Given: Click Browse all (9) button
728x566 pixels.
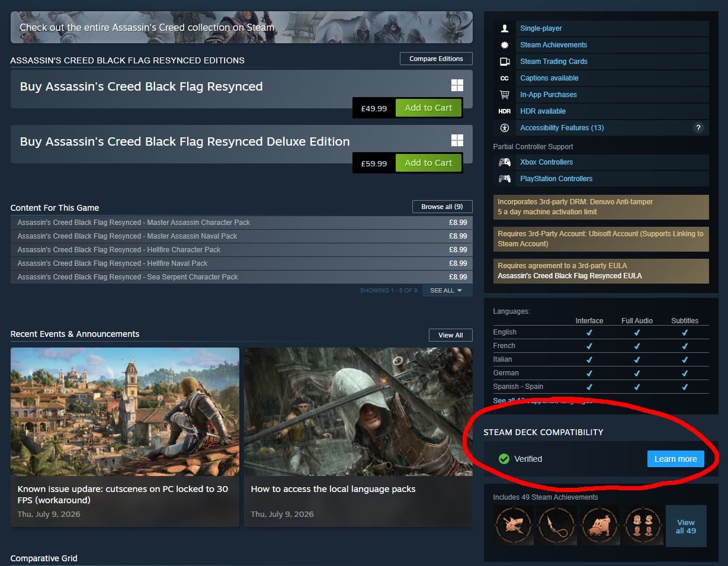Looking at the screenshot, I should point(442,207).
